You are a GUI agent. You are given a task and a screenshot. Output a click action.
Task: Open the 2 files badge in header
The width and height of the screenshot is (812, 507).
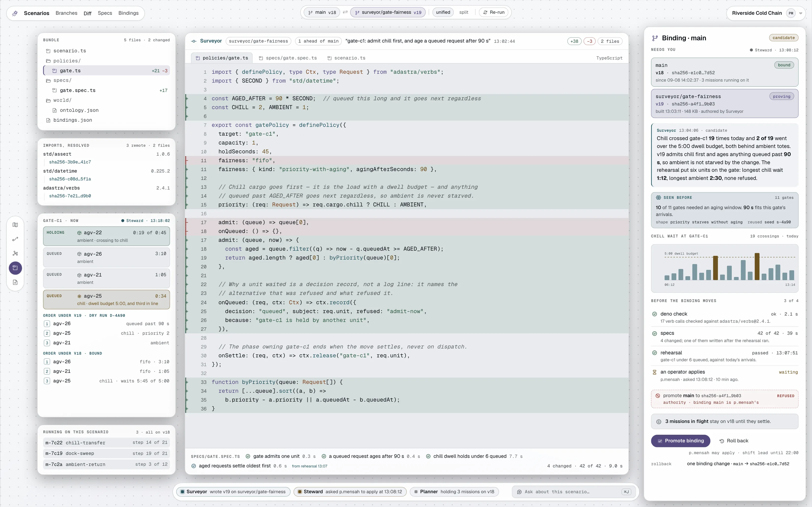[x=610, y=41]
